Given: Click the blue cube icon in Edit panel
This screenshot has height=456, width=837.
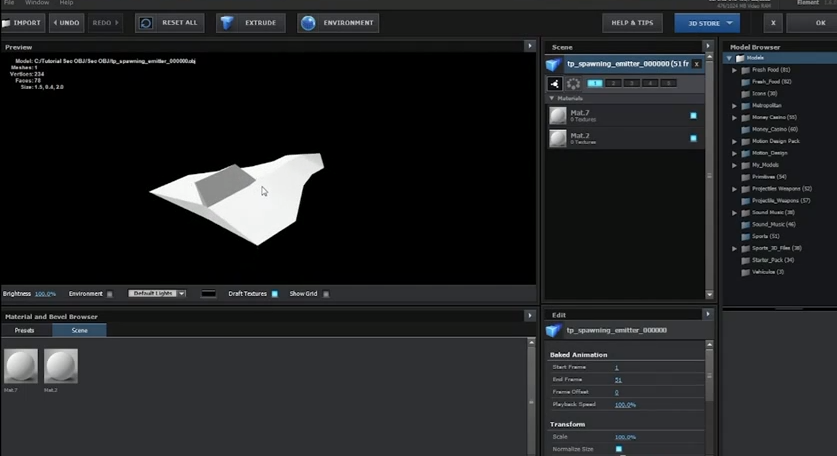Looking at the screenshot, I should (554, 331).
